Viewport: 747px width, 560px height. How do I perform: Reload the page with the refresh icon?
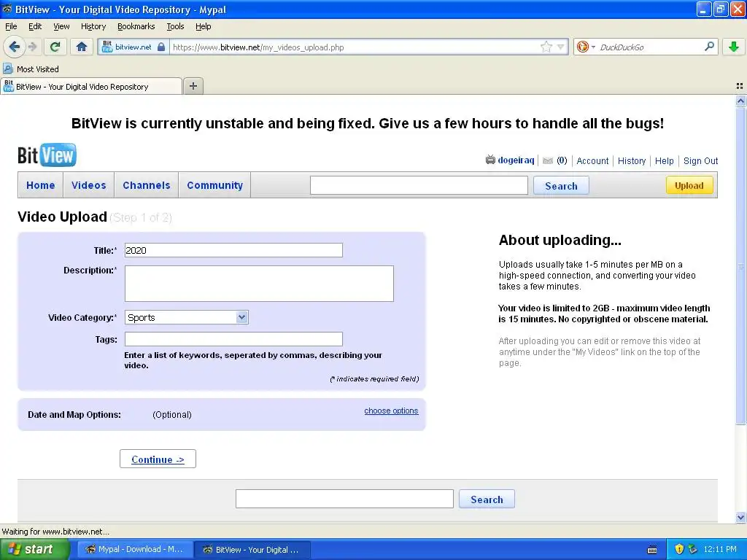pos(55,47)
